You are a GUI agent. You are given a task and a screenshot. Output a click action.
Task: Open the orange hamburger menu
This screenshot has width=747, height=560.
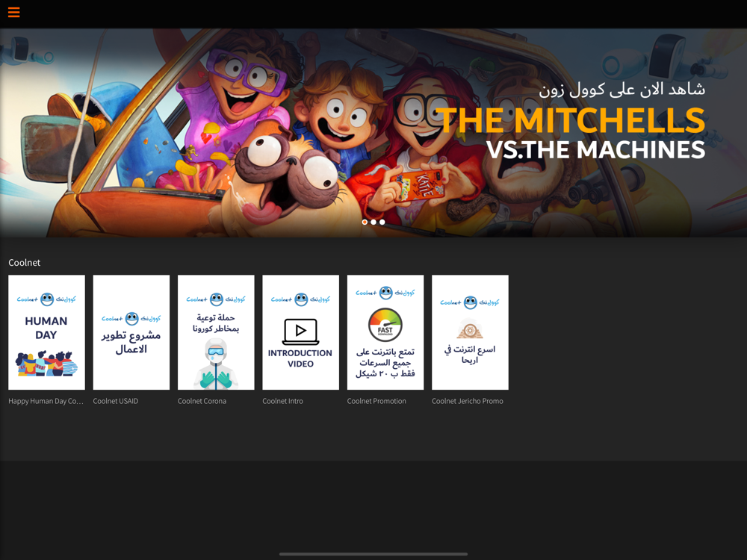[x=13, y=13]
